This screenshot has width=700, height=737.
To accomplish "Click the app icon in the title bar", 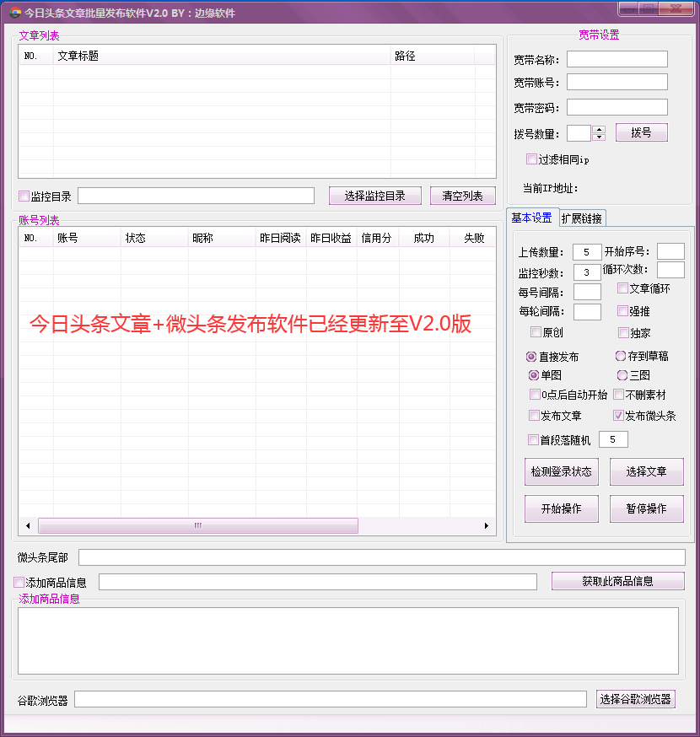I will (15, 13).
